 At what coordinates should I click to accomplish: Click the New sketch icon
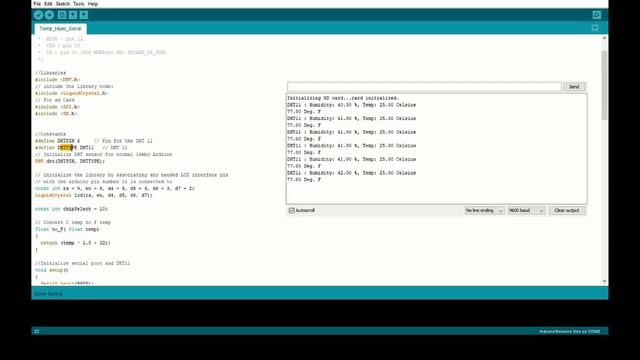point(62,15)
